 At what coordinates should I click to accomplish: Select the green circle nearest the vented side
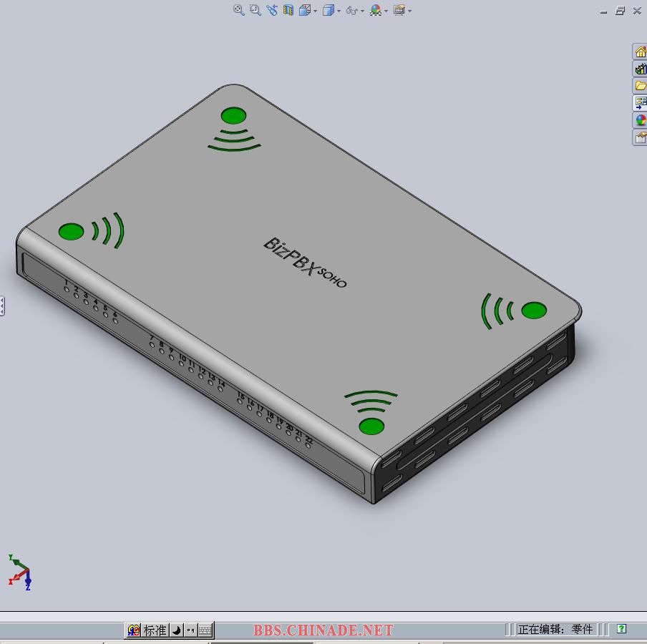[534, 311]
